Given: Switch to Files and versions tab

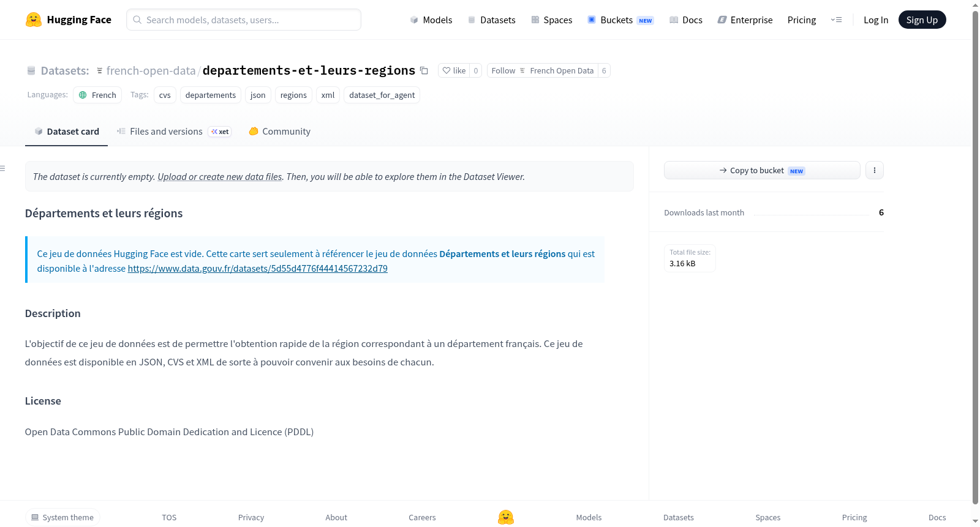Looking at the screenshot, I should [174, 131].
